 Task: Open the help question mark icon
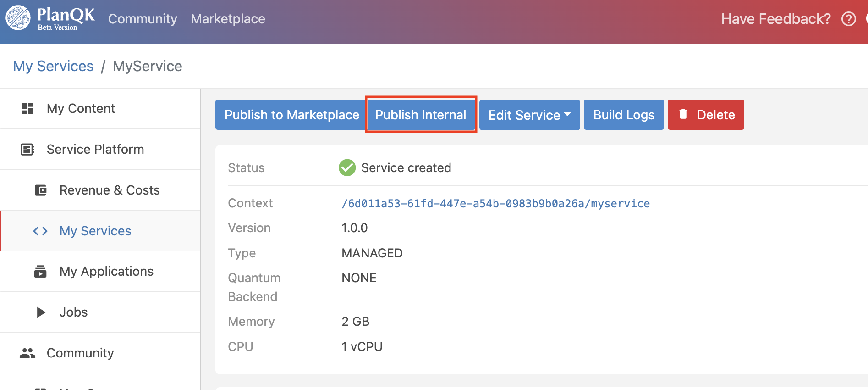[x=848, y=19]
